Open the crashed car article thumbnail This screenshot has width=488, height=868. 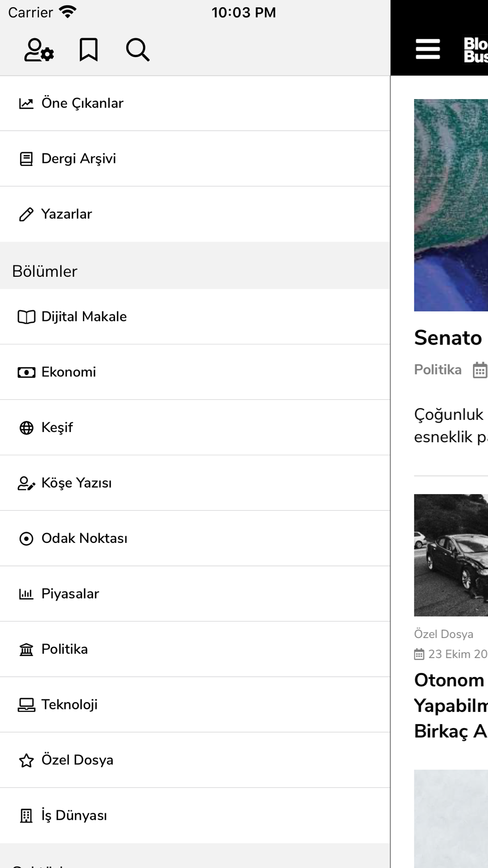451,555
